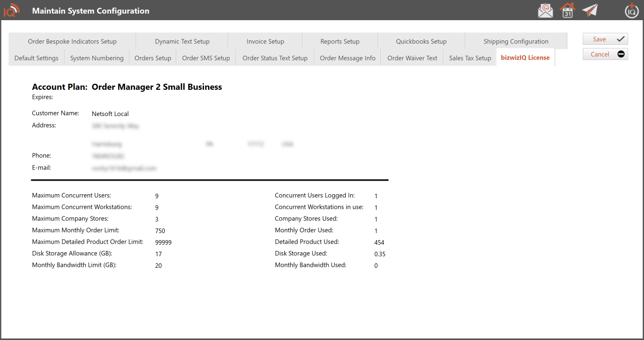This screenshot has width=644, height=340.
Task: Select the Reports Setup tab
Action: point(340,41)
